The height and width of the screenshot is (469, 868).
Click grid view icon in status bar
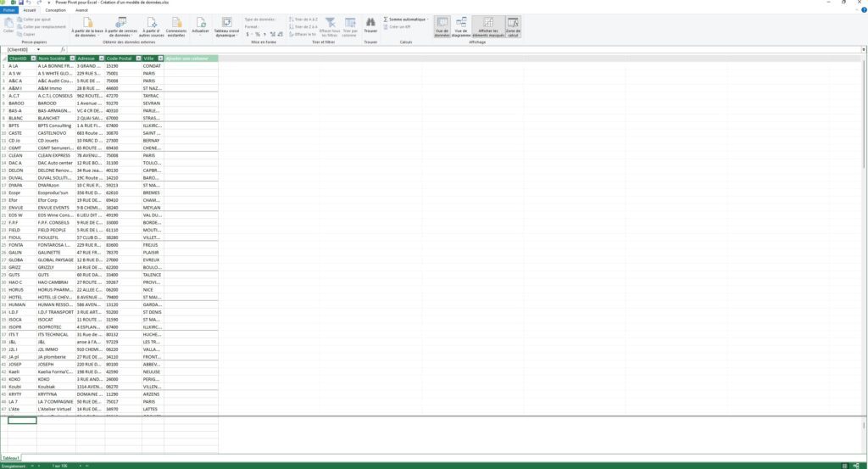point(845,466)
